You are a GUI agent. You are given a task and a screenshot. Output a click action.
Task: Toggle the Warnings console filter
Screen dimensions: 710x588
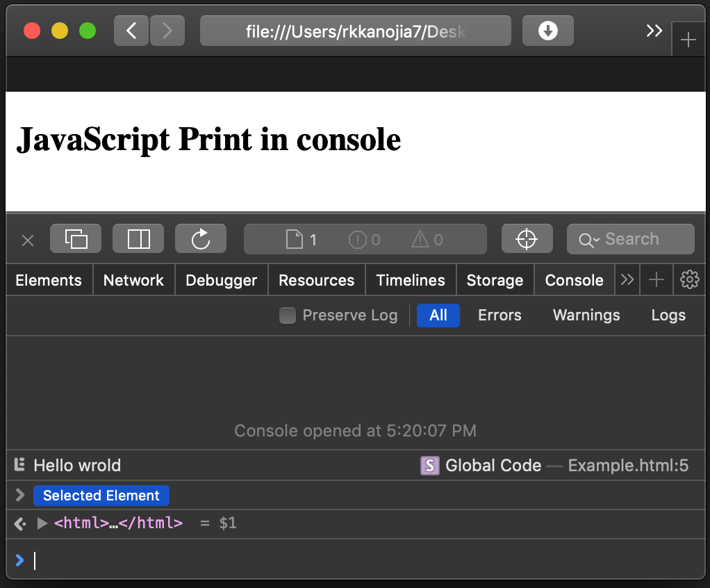click(586, 315)
